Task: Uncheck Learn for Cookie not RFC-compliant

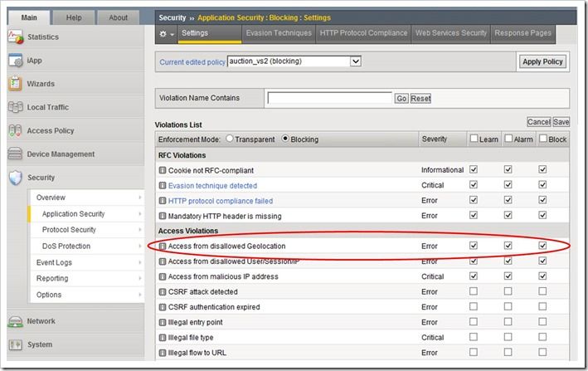Action: (x=474, y=169)
